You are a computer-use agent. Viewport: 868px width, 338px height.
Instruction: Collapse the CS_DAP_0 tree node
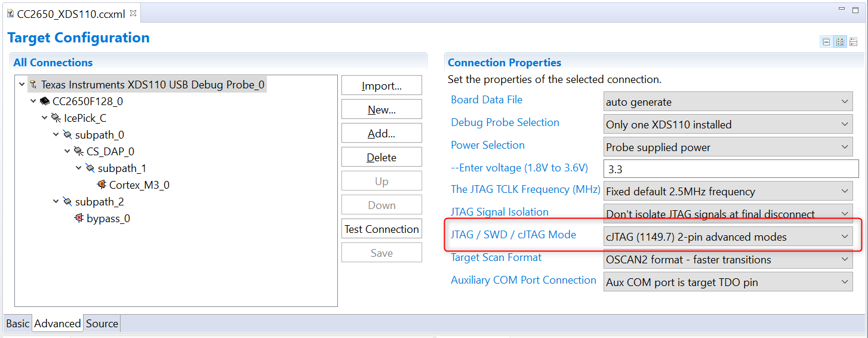tap(67, 152)
